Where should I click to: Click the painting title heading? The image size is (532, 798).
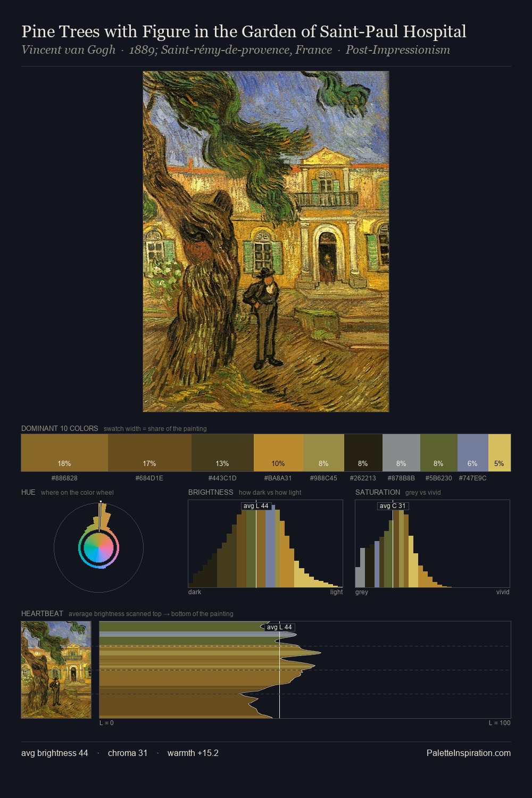244,31
